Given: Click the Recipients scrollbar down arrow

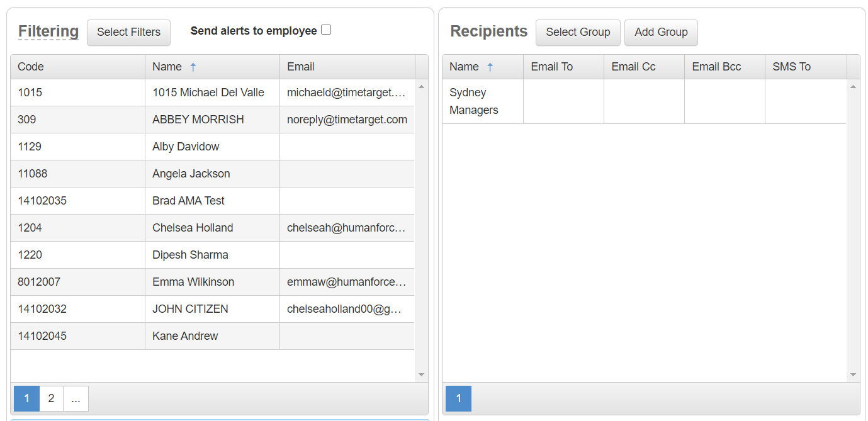Looking at the screenshot, I should tap(853, 375).
